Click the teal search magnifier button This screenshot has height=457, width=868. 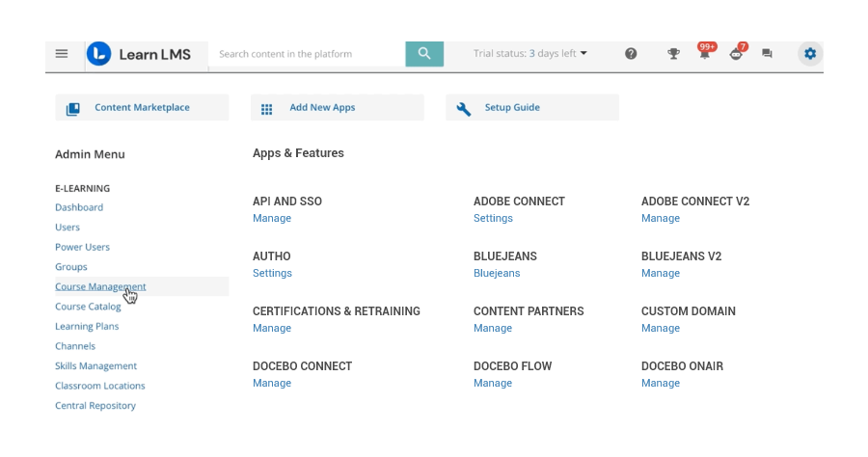(424, 54)
